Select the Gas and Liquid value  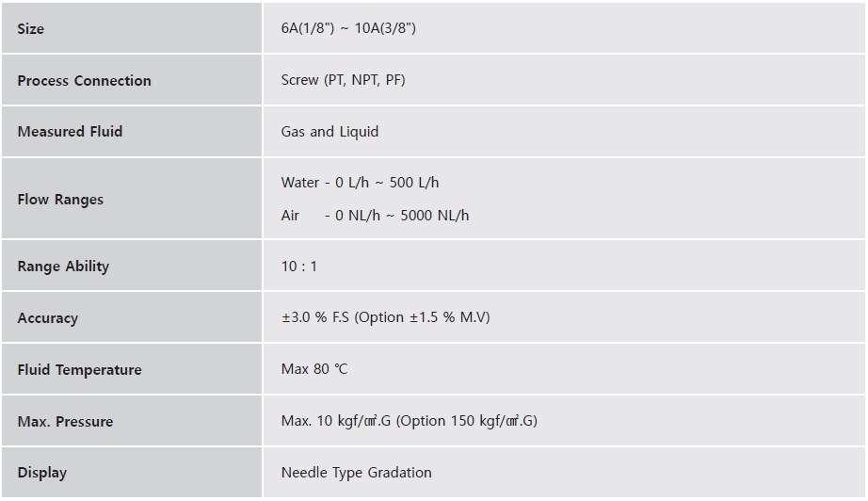(330, 132)
